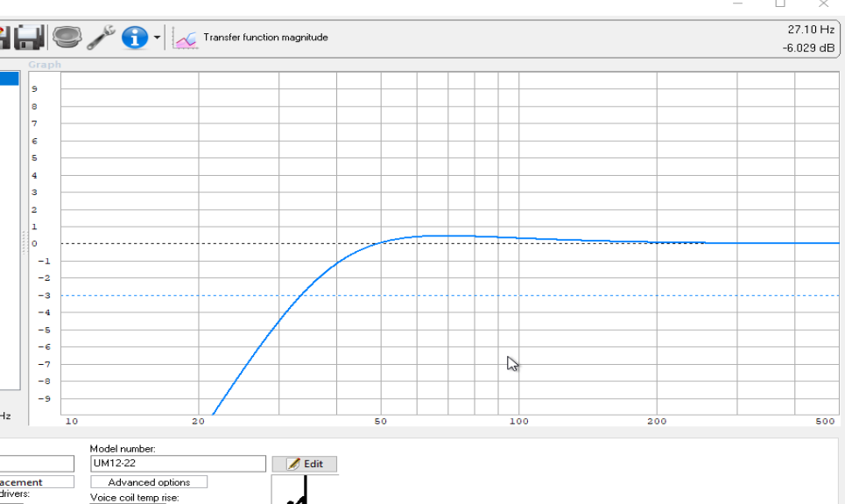Maximize the application window
Screen dimensions: 845x504
coord(780,3)
